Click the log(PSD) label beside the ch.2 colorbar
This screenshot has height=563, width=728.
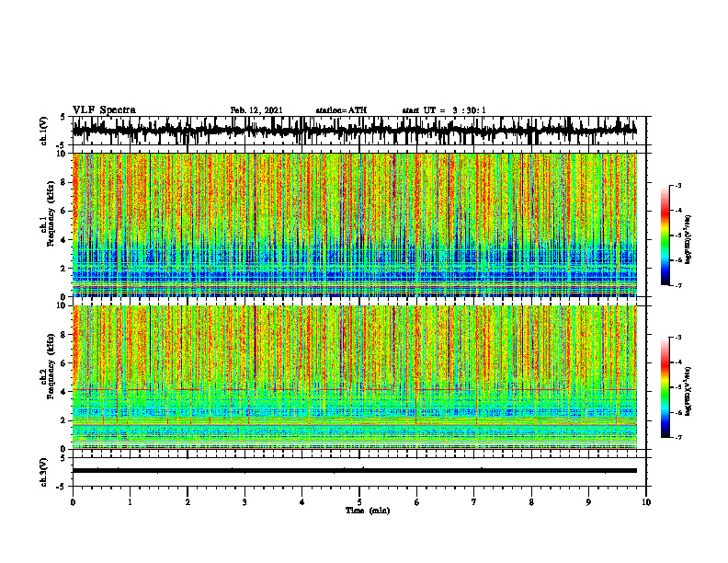[688, 391]
